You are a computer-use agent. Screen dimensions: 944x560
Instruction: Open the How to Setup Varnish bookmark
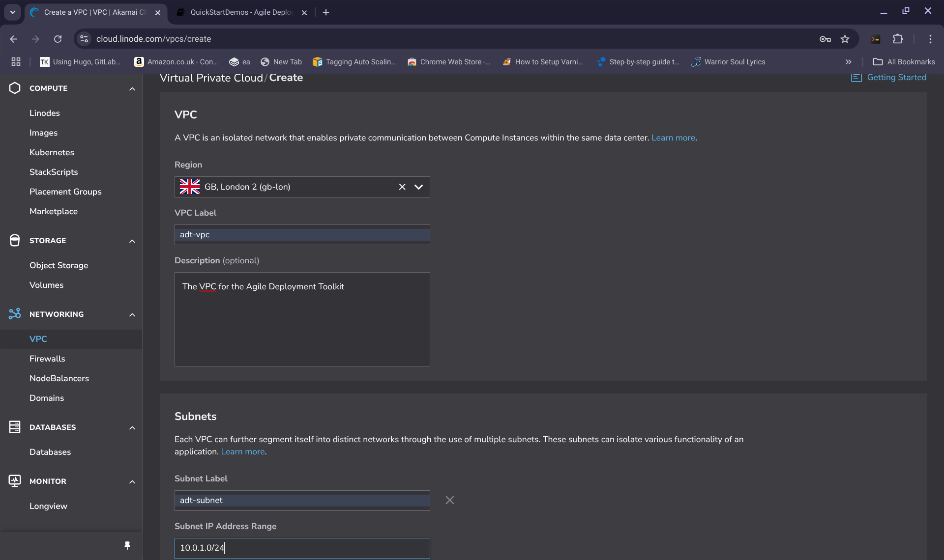(542, 61)
